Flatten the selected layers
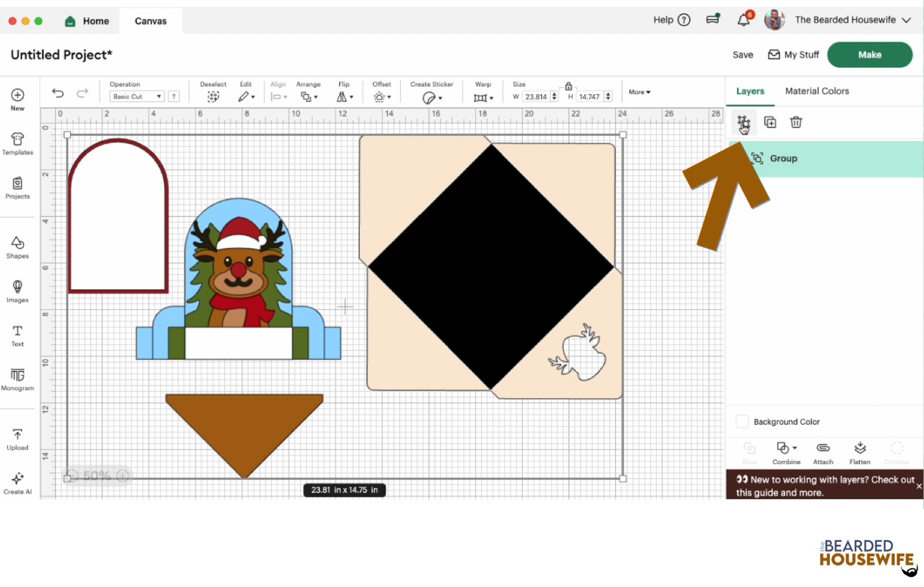The width and height of the screenshot is (924, 587). coord(859,453)
